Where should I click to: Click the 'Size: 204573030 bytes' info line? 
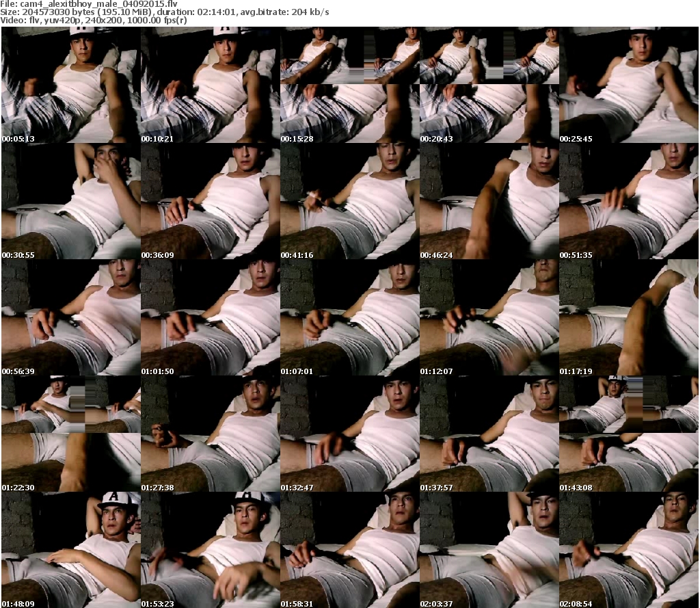pyautogui.click(x=165, y=12)
